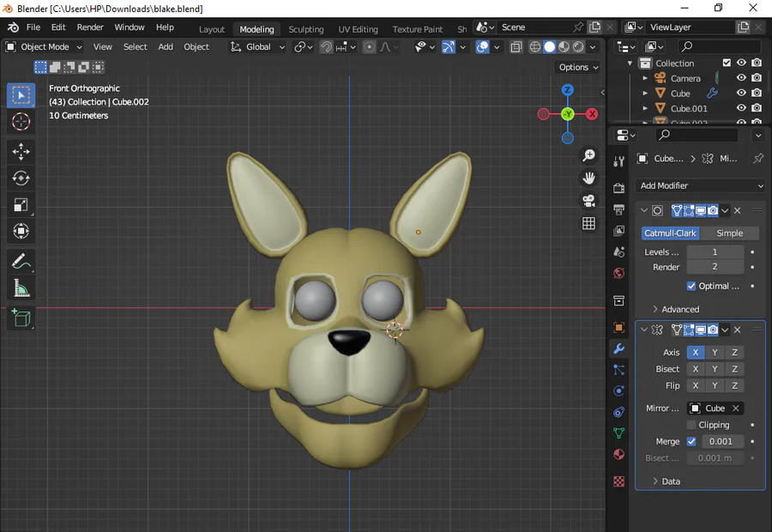Hide Cube.001 via eye icon
Screen dimensions: 772x532
pyautogui.click(x=741, y=108)
